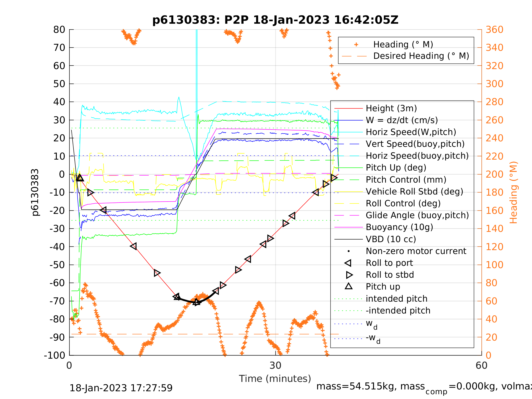Click the '70' tick label on the y-axis
532x399 pixels.
point(59,48)
